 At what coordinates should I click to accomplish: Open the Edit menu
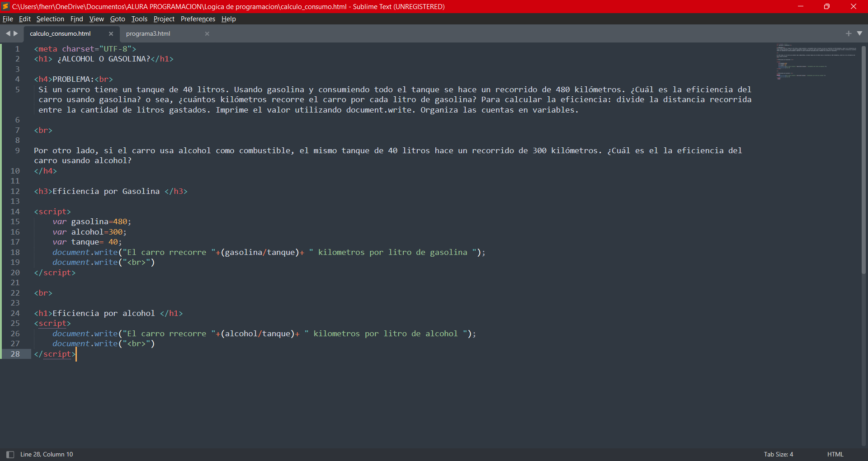coord(25,19)
